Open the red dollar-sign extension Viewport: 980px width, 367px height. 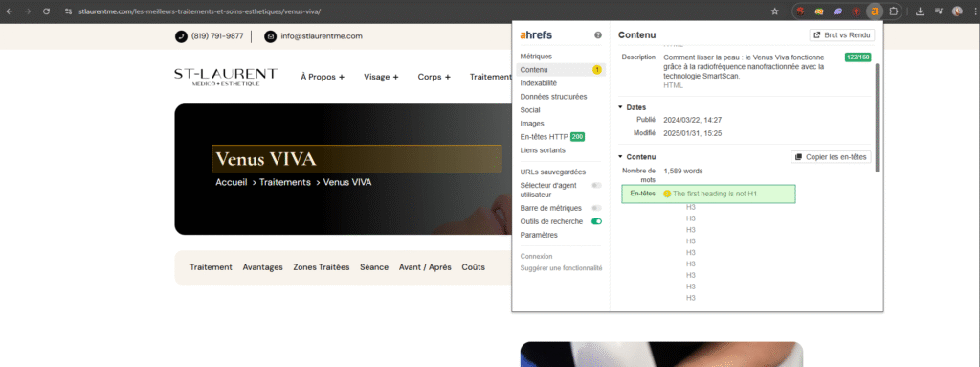pyautogui.click(x=801, y=11)
